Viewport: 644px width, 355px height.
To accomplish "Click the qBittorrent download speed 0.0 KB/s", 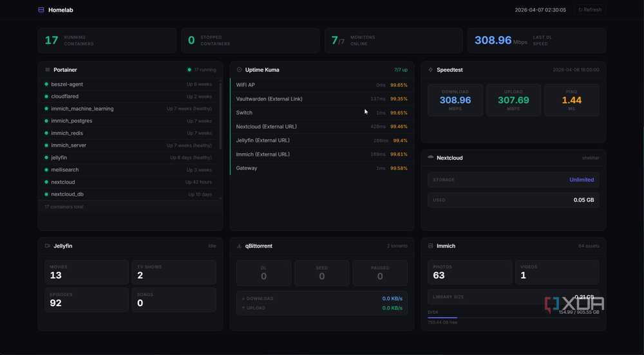I will point(392,298).
